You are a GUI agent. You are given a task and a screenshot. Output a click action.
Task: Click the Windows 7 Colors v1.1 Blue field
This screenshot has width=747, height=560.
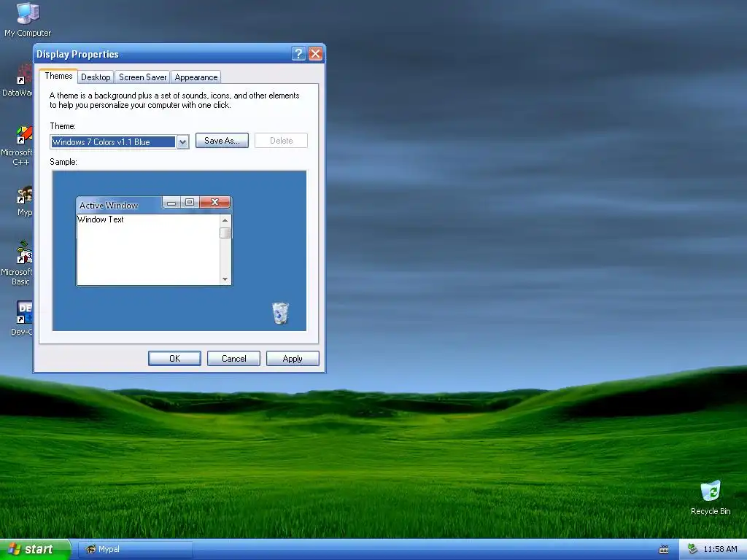tap(113, 142)
